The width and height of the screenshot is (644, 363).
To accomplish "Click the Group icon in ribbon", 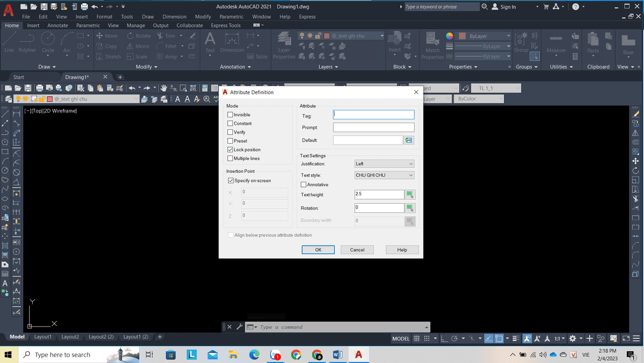I will (x=521, y=42).
